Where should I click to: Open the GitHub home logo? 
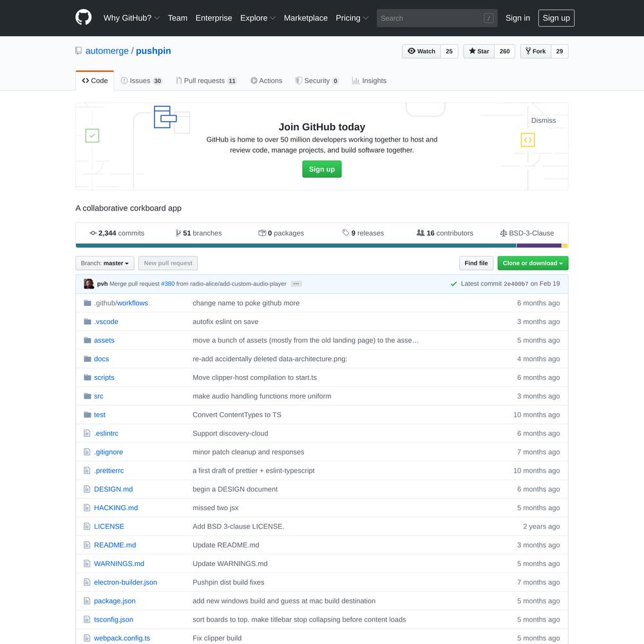coord(83,17)
